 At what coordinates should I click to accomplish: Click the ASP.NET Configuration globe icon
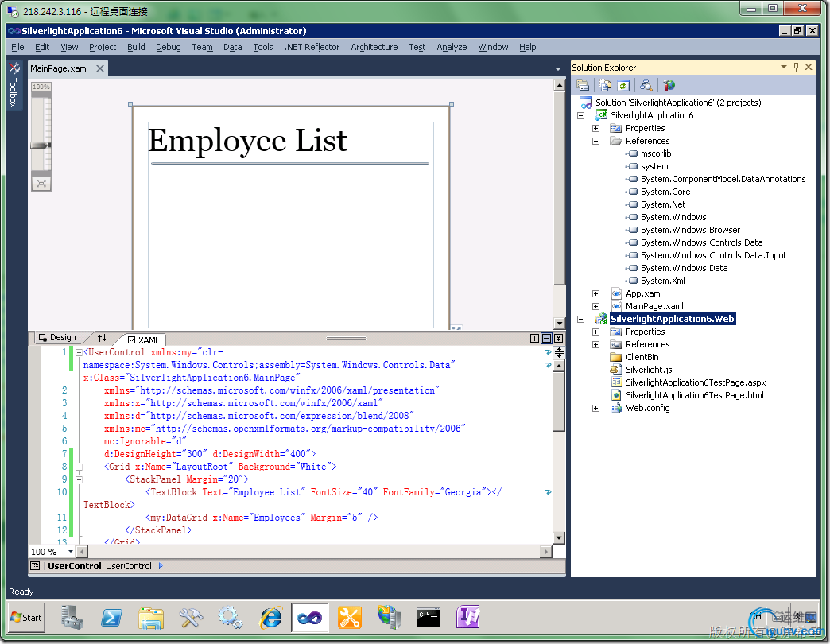click(669, 85)
